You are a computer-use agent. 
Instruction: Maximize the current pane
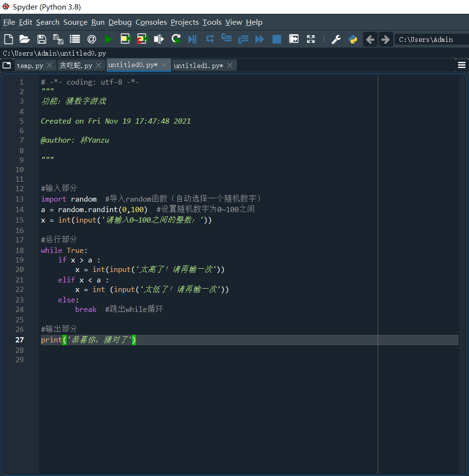(x=311, y=39)
